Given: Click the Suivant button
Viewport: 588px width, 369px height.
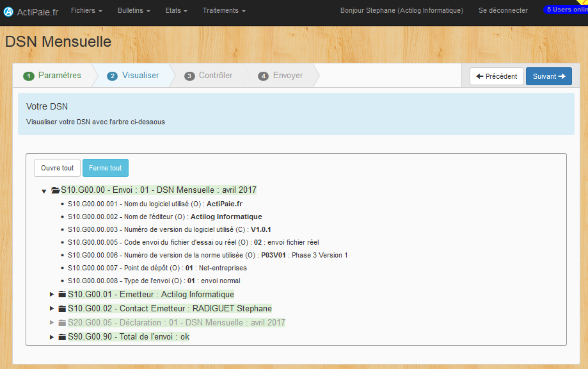Looking at the screenshot, I should (548, 76).
